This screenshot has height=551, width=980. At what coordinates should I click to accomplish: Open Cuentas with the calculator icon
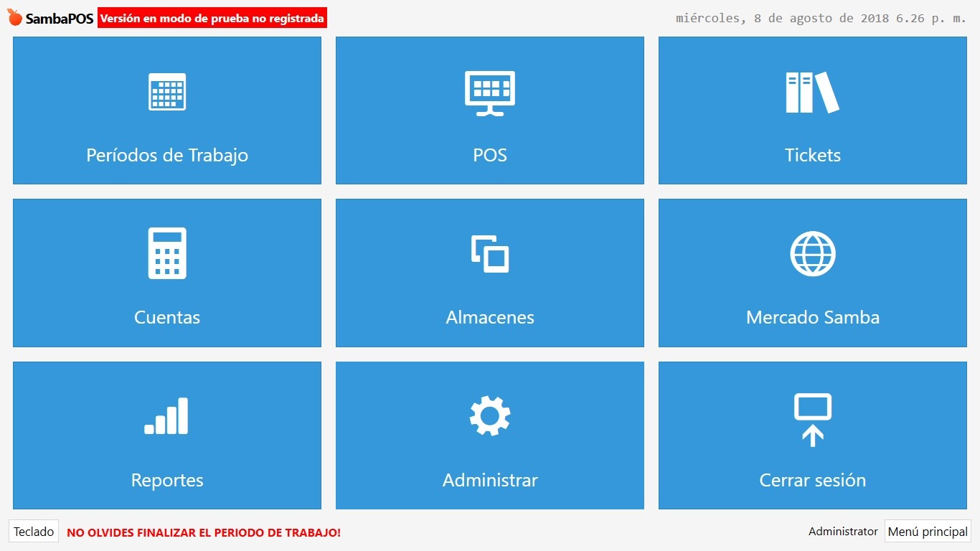pos(167,253)
